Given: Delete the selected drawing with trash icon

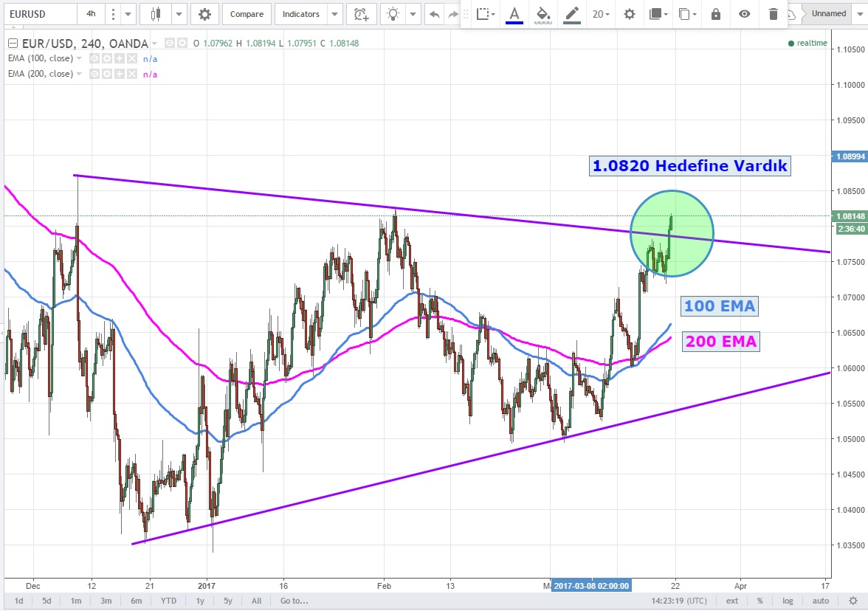Looking at the screenshot, I should (x=773, y=14).
